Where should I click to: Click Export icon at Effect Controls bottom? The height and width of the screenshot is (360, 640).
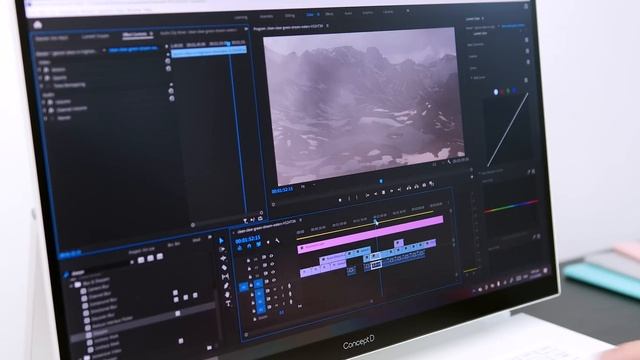tap(260, 219)
